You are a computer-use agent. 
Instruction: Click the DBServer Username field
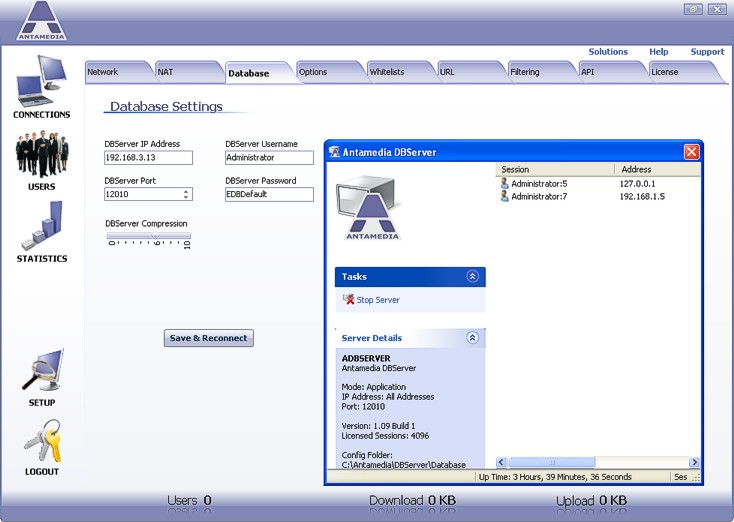(269, 158)
